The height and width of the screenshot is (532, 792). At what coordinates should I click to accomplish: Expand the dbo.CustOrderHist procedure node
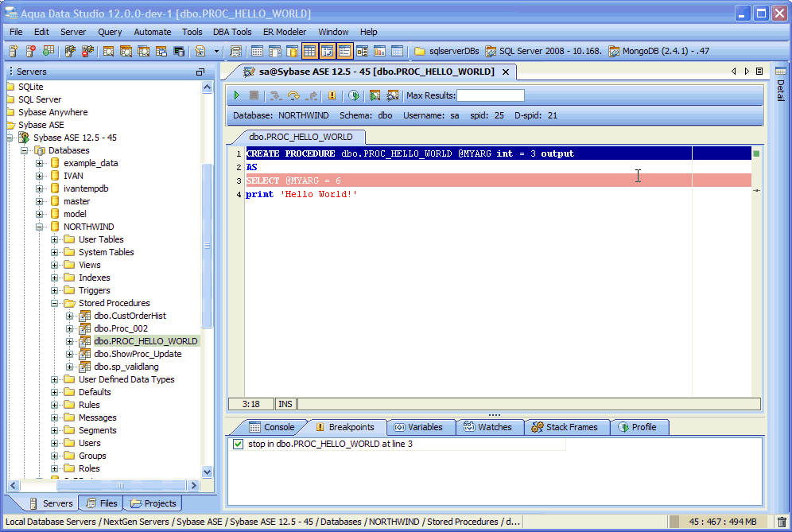coord(70,316)
